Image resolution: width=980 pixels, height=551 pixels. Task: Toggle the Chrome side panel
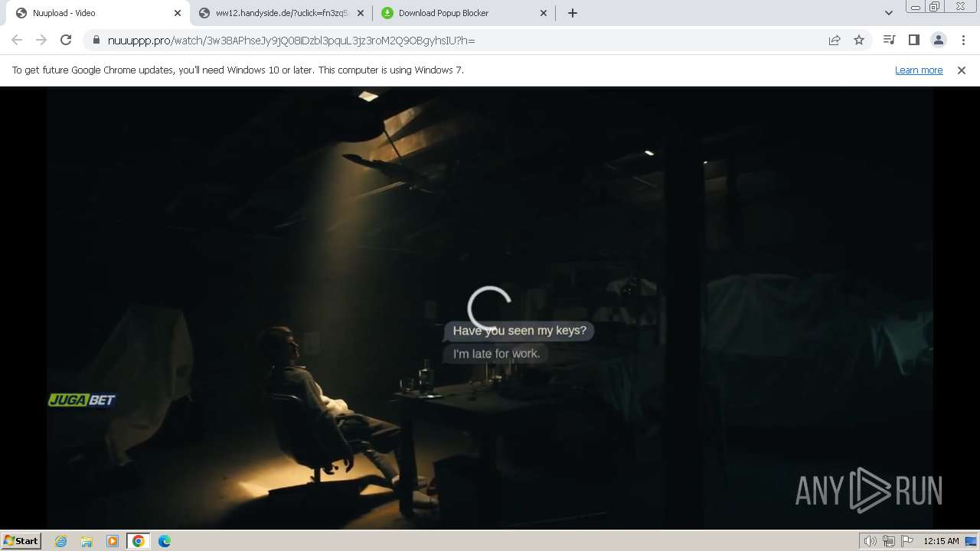pyautogui.click(x=913, y=40)
